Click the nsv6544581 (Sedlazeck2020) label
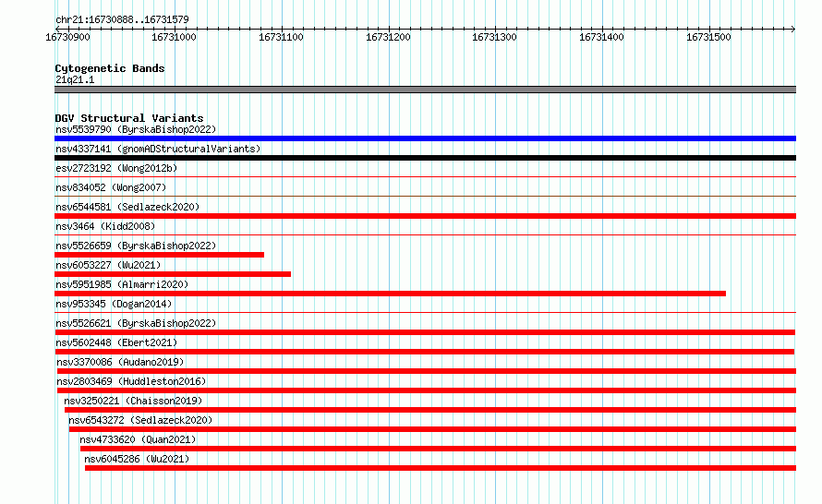 click(x=127, y=207)
